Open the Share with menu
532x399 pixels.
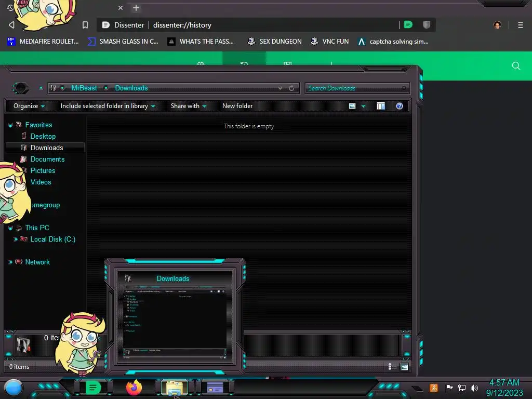(189, 106)
